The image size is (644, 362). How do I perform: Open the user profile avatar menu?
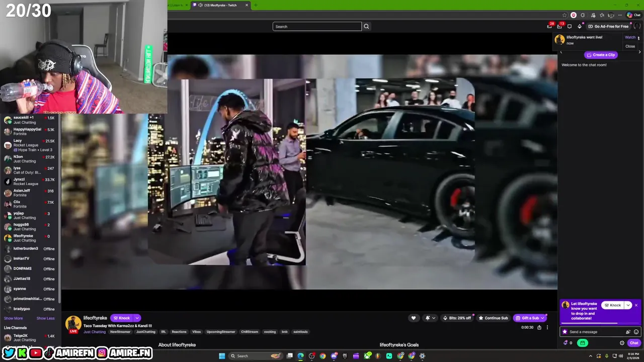[x=637, y=26]
